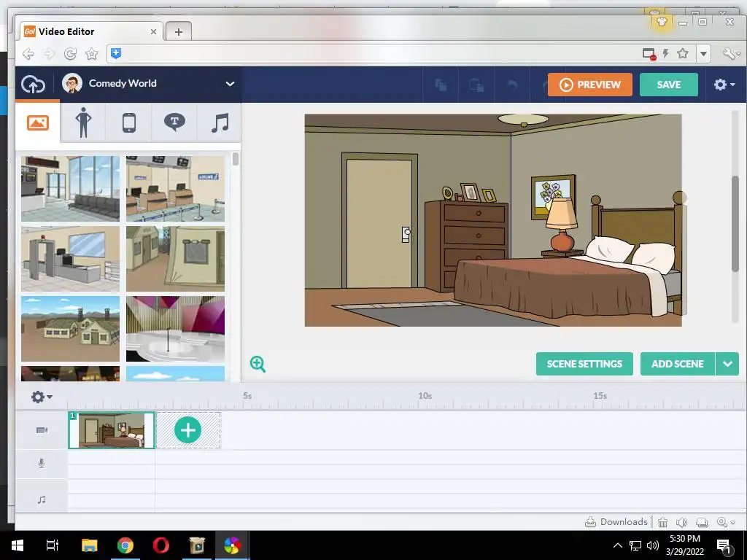This screenshot has width=747, height=560.
Task: Open the timeline settings gear dropdown
Action: (42, 397)
